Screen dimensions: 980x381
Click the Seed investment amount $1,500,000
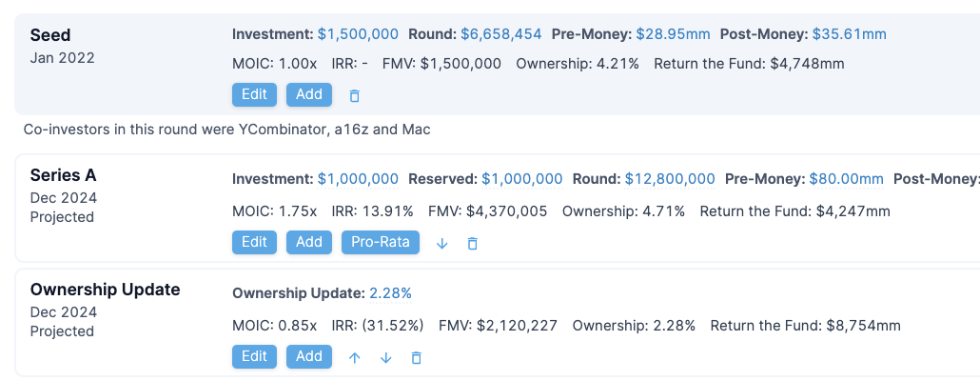coord(358,33)
